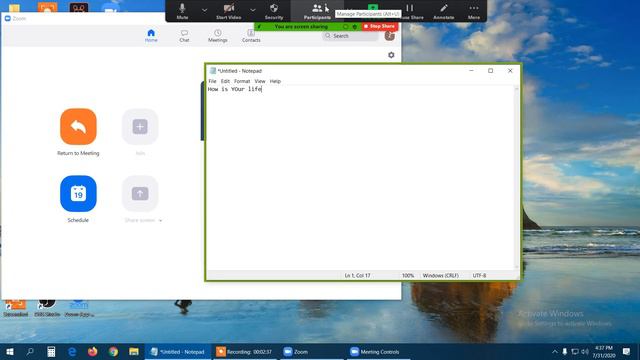Open Action Center notifications icon

(627, 351)
